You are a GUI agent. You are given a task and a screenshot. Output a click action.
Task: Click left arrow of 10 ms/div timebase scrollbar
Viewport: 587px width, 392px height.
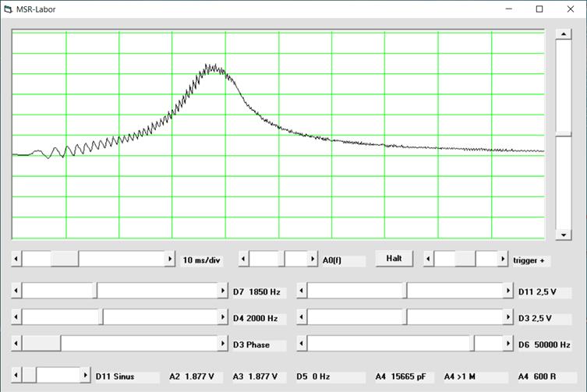17,259
